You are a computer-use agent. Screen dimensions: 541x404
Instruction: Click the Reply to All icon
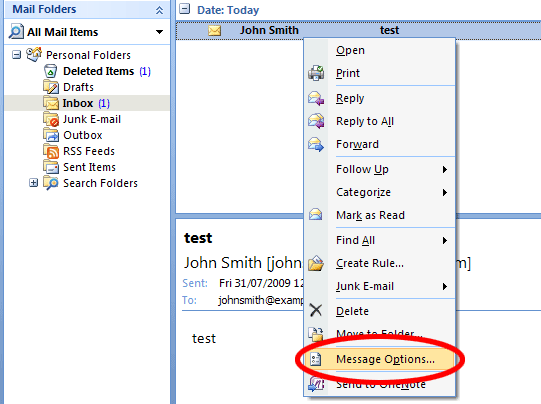(316, 121)
